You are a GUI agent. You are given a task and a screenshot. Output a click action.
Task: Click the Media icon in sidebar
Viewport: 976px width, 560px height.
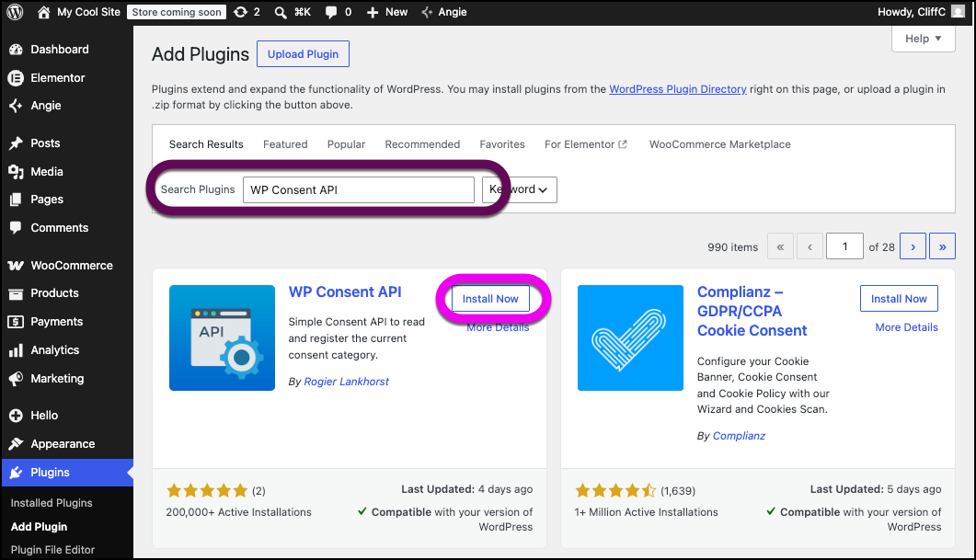click(17, 172)
